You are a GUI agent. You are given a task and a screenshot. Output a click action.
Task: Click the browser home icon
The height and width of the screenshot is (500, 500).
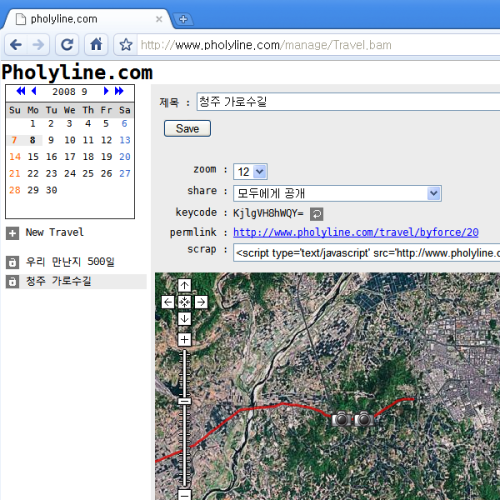tap(96, 44)
